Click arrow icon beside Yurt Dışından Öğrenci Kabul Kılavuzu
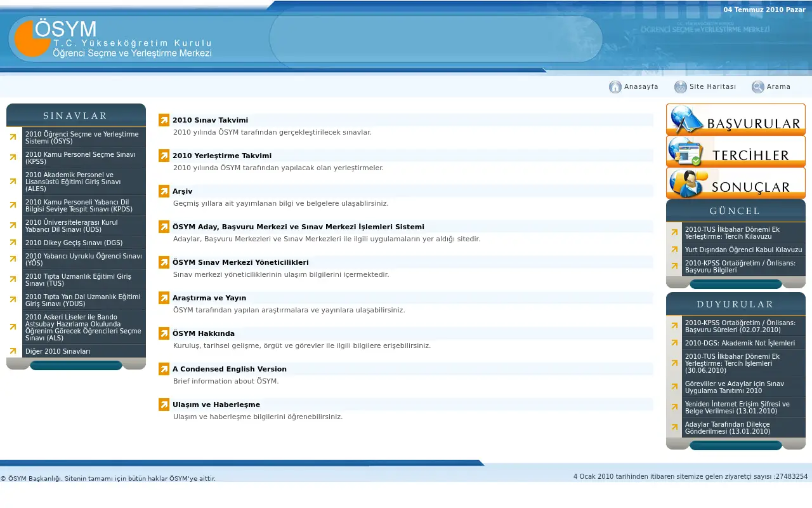The image size is (812, 508). tap(674, 250)
